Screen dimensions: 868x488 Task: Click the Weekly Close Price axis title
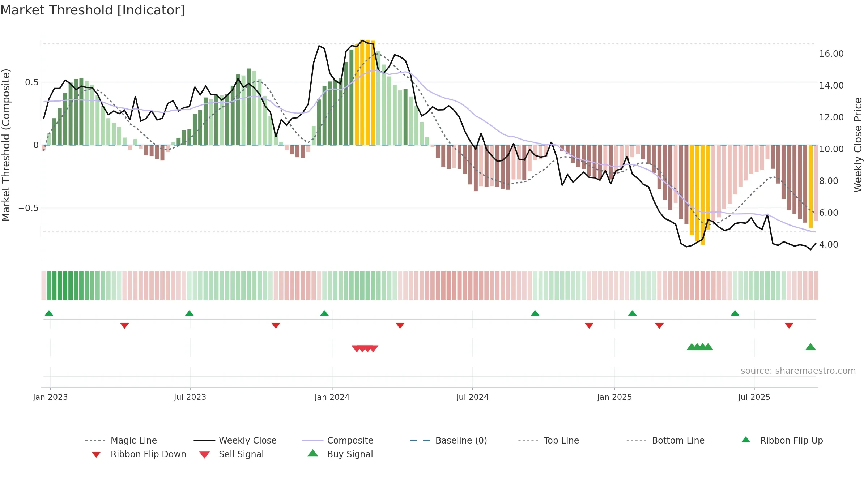(x=858, y=145)
